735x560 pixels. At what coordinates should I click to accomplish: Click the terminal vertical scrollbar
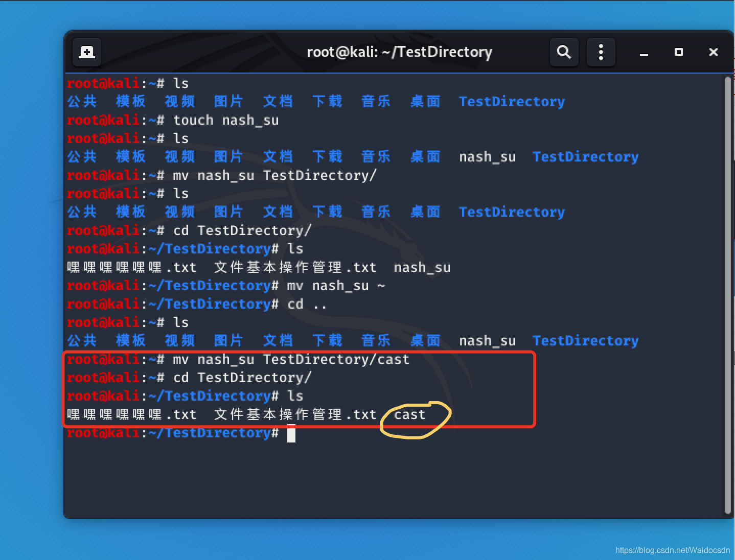tap(728, 295)
